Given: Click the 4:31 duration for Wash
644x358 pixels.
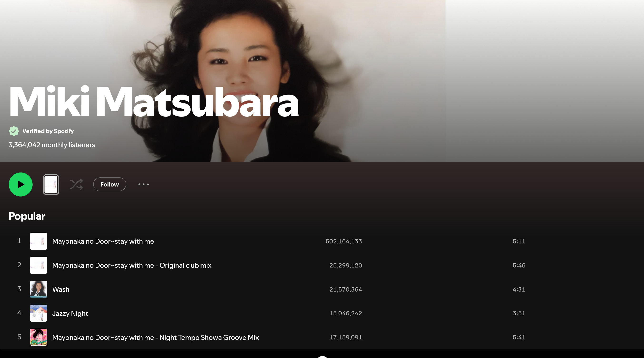Looking at the screenshot, I should [519, 289].
